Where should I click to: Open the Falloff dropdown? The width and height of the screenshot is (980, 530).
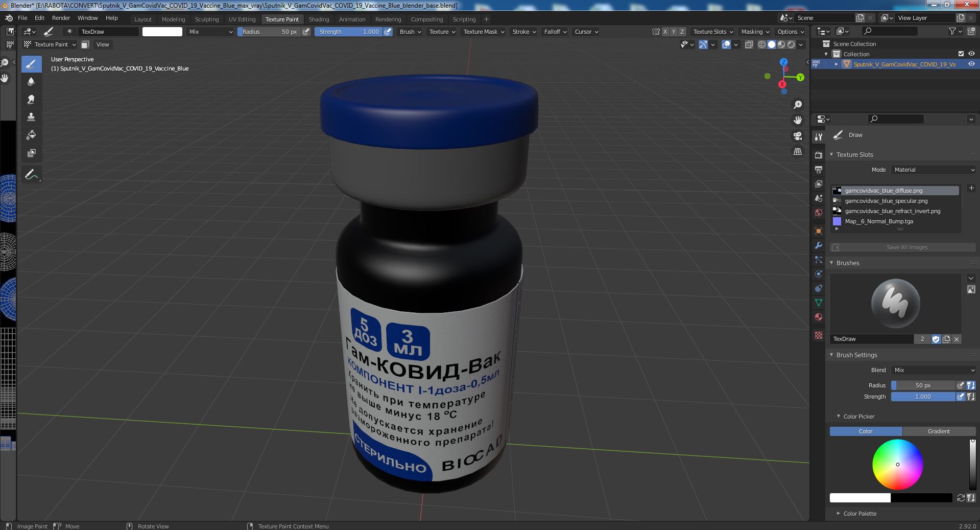tap(555, 32)
